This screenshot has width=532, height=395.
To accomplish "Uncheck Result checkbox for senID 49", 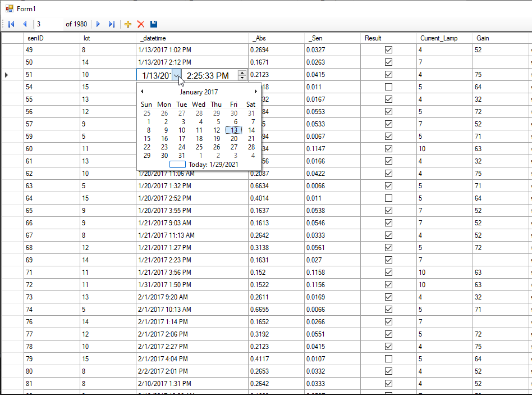I will pos(388,50).
